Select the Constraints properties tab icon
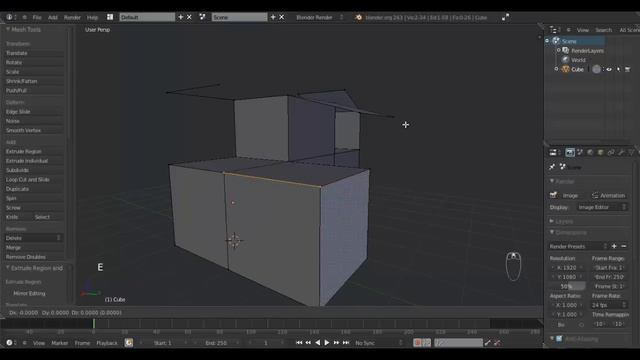This screenshot has height=360, width=640. coord(611,152)
